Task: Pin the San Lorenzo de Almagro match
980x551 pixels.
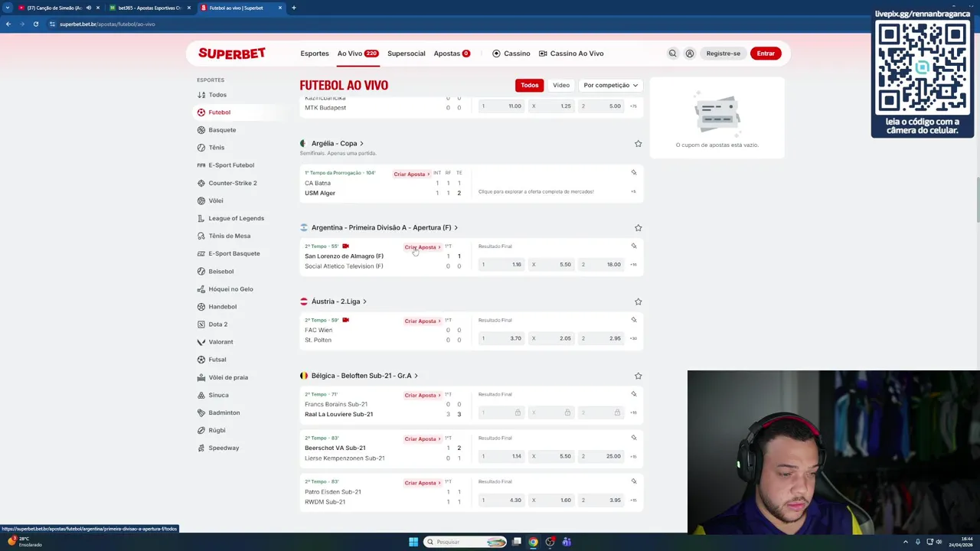Action: coord(633,246)
